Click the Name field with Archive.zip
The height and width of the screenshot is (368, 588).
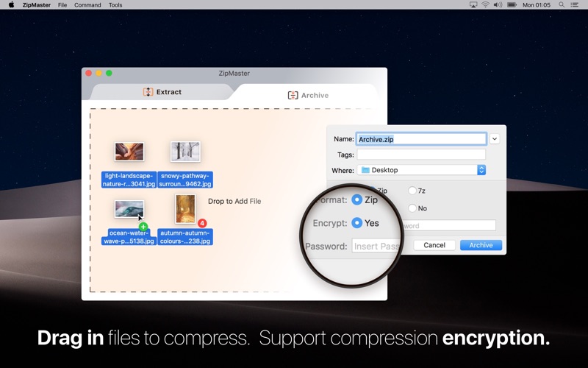pyautogui.click(x=421, y=139)
